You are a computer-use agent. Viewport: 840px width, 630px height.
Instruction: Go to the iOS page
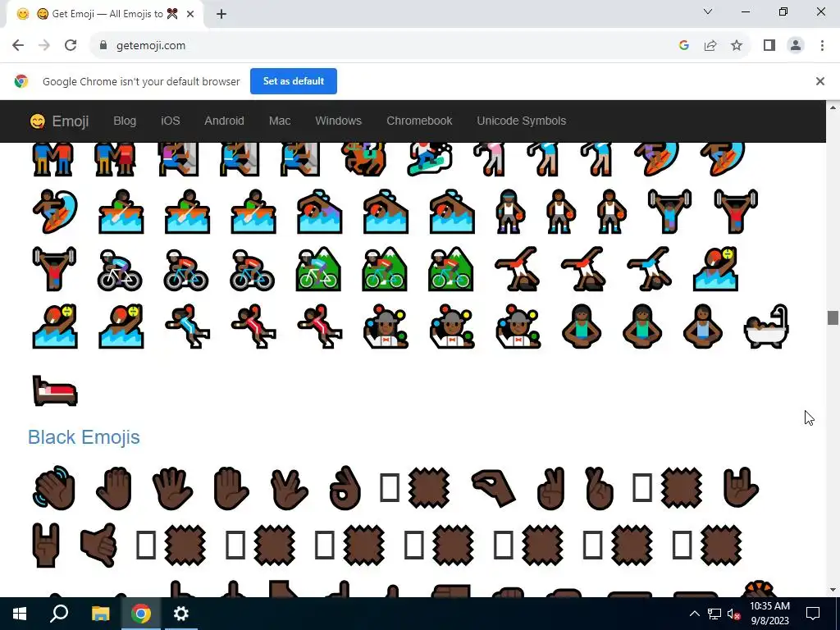point(171,121)
